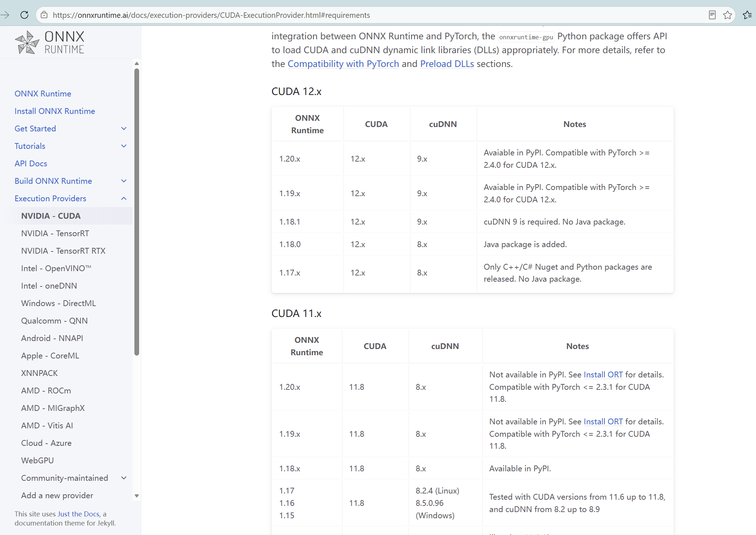Open Install ORT link in 1.19.x row
This screenshot has height=535, width=756.
(x=603, y=421)
